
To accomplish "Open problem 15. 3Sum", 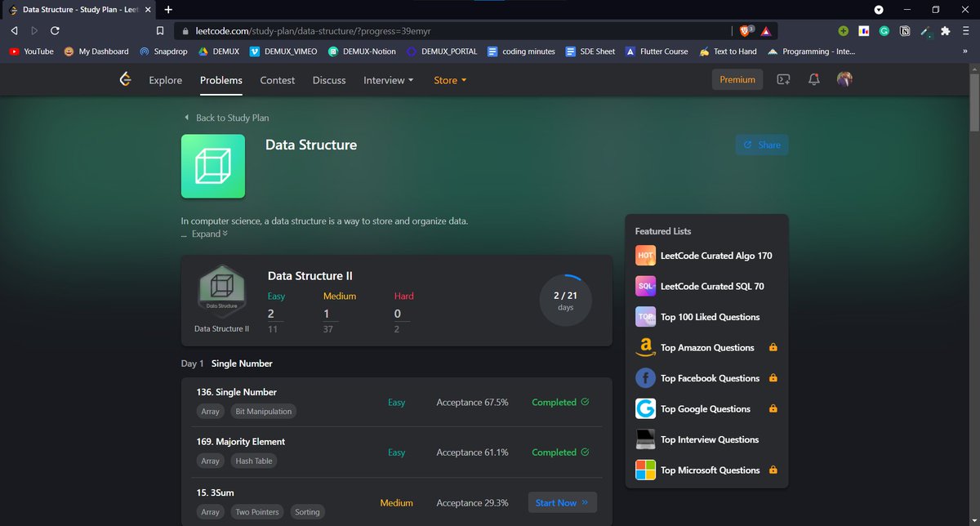I will pyautogui.click(x=216, y=492).
